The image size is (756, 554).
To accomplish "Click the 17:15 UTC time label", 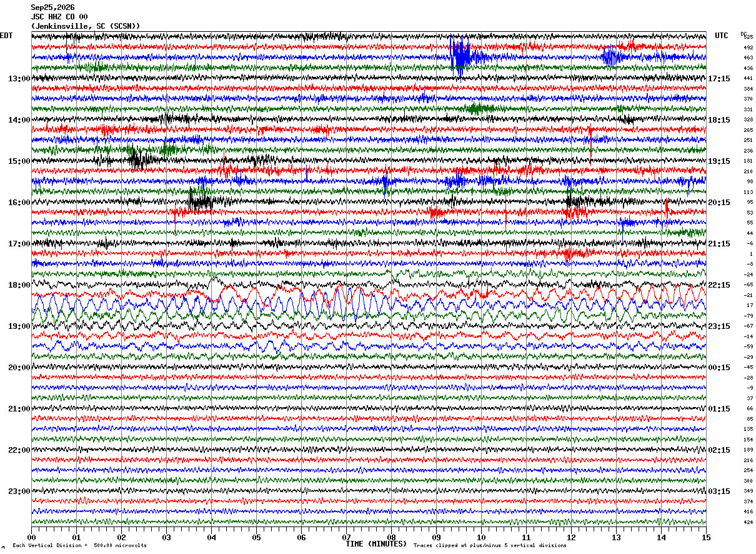I will (719, 79).
